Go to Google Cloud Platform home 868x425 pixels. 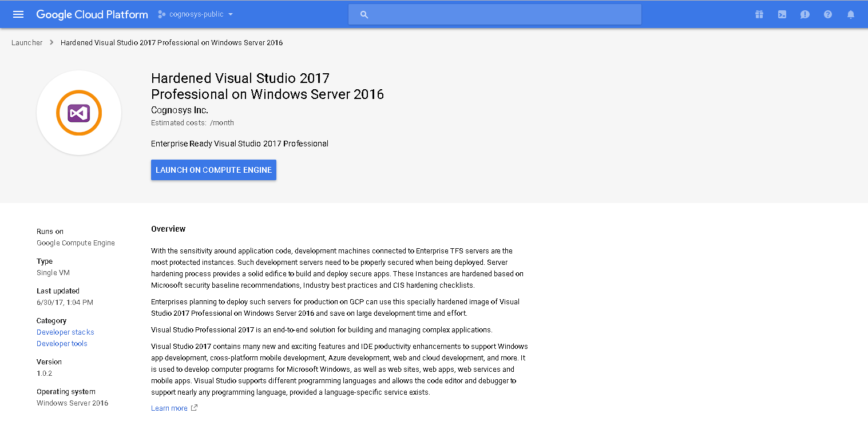click(92, 14)
